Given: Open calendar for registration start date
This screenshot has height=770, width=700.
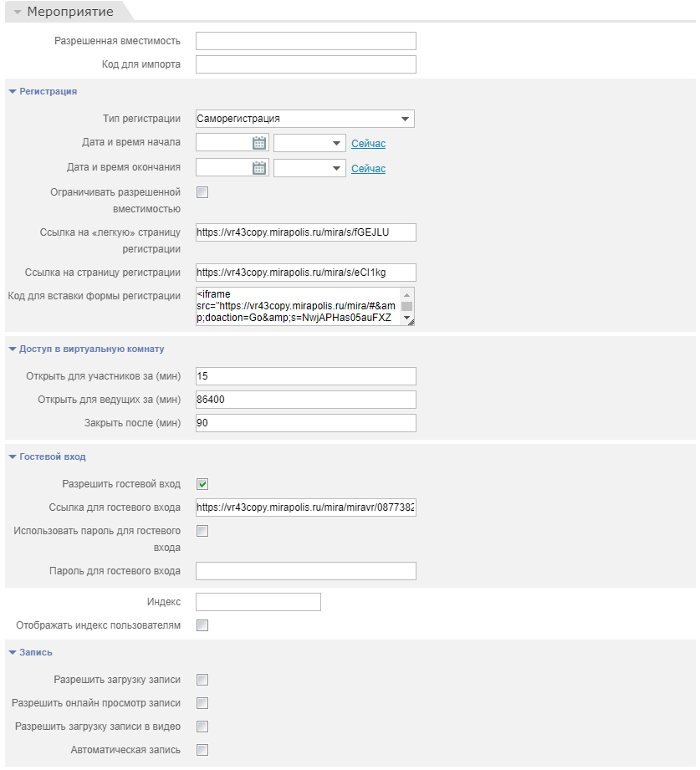Looking at the screenshot, I should (259, 143).
